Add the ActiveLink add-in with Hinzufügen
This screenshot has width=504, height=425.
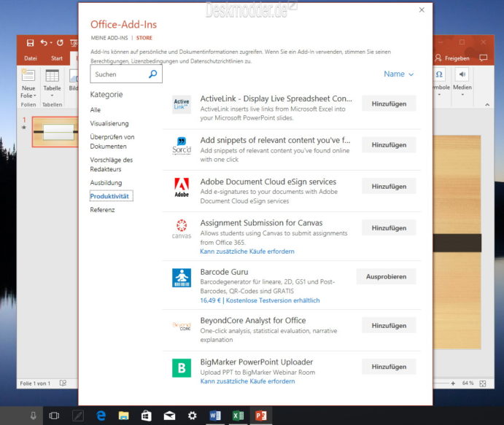pos(389,104)
